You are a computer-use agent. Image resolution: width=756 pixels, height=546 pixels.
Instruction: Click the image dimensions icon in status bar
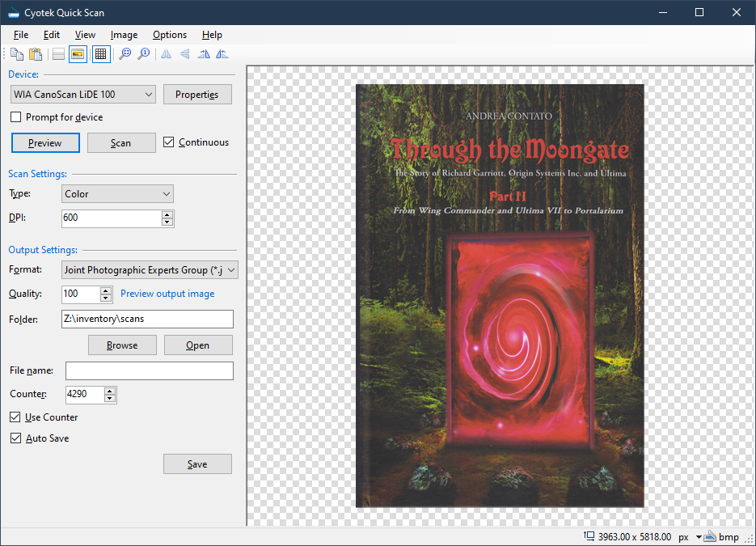(x=589, y=535)
